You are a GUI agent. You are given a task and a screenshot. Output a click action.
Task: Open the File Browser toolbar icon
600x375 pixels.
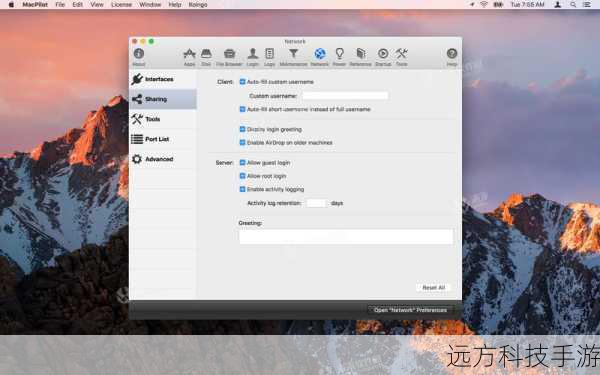(229, 57)
